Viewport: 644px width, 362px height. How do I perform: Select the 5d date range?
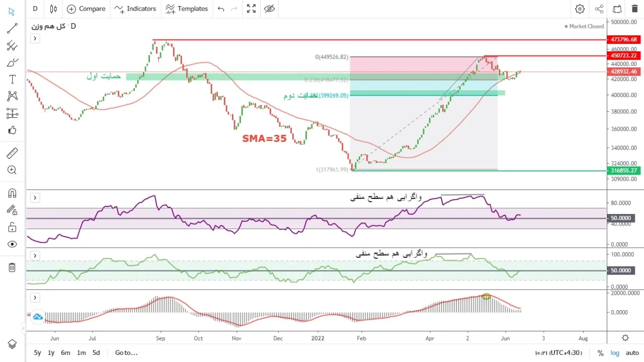(x=96, y=352)
